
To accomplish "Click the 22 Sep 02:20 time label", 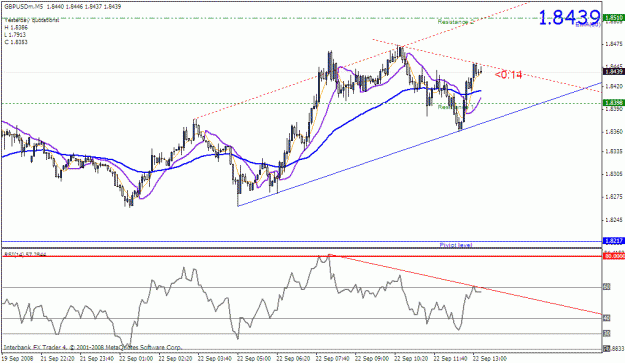I will 175,358.
